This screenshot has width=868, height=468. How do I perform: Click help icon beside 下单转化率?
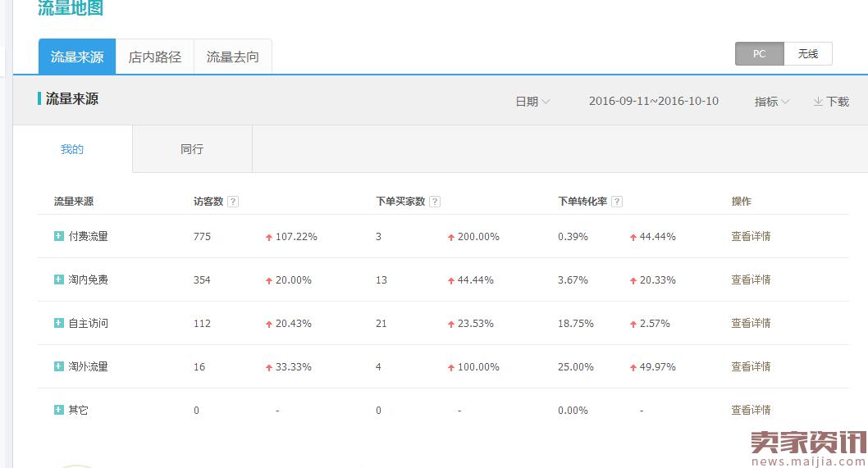(617, 202)
